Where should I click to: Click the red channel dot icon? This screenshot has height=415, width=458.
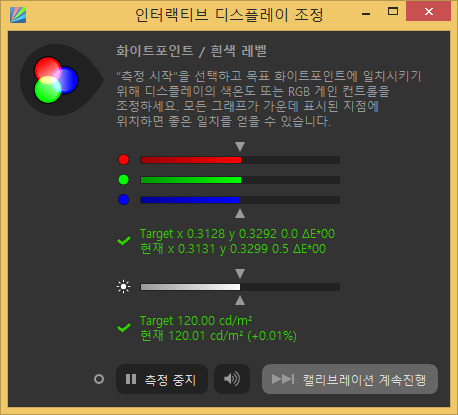click(124, 160)
